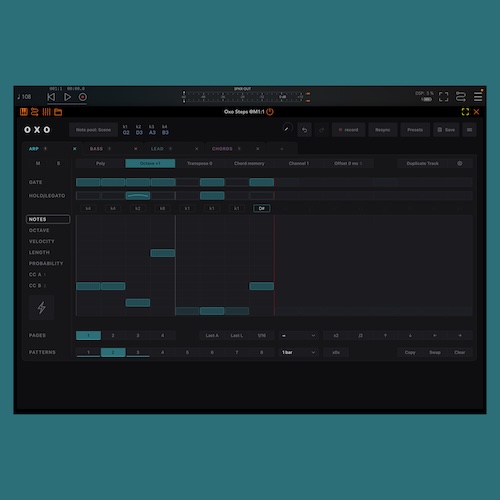Select pattern 4

(x=162, y=352)
